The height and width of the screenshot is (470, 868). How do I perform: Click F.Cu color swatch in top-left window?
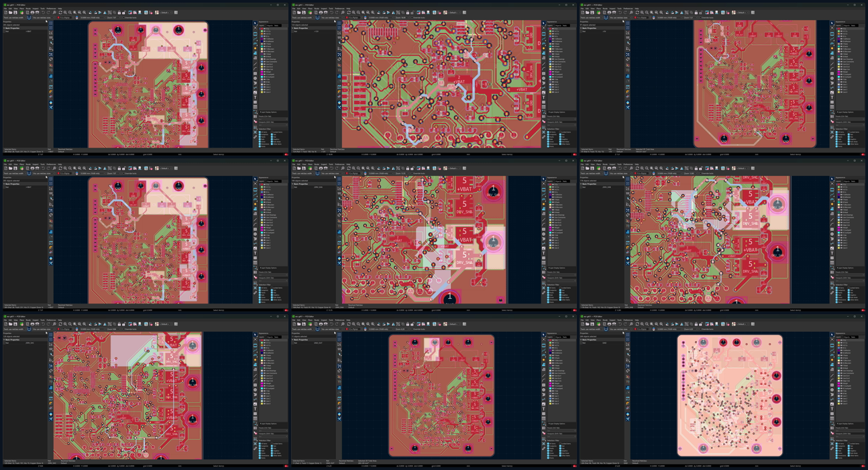tap(262, 29)
